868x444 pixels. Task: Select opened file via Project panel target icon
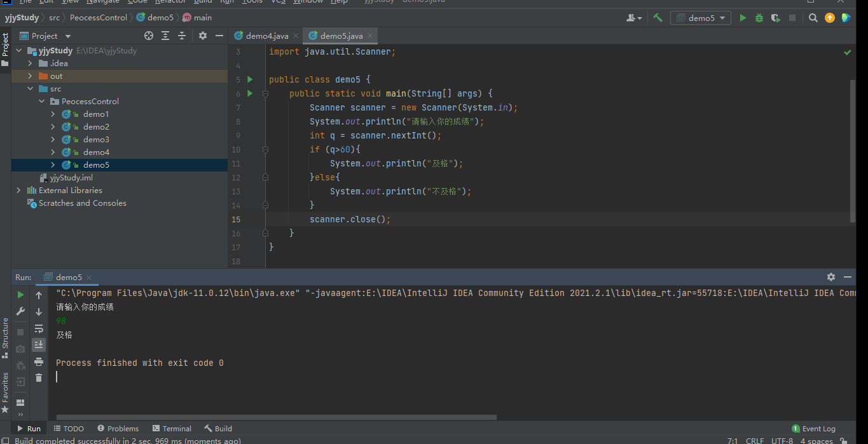[149, 36]
